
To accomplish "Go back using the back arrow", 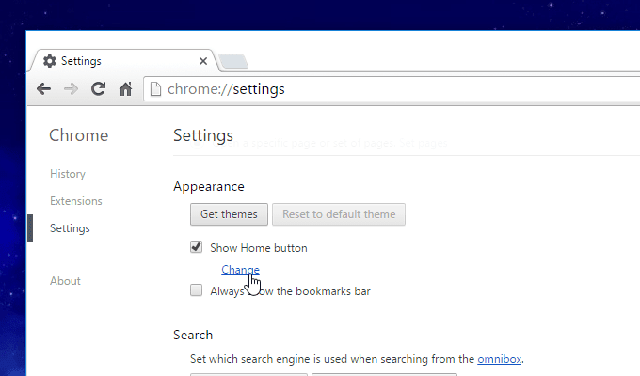I will (44, 89).
